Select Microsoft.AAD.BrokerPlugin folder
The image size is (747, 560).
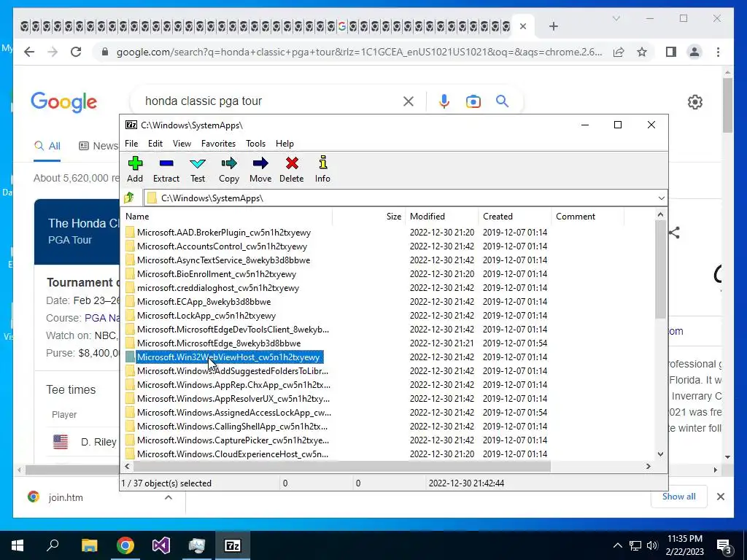pos(223,233)
